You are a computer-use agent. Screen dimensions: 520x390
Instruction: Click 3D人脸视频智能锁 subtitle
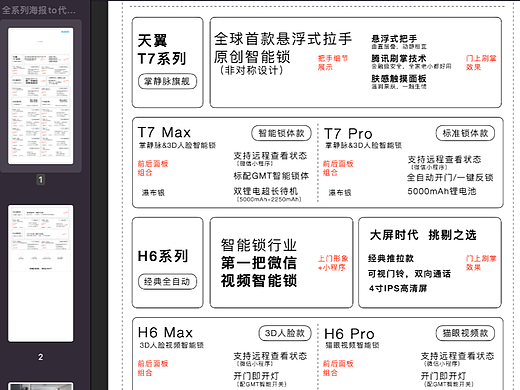(171, 345)
